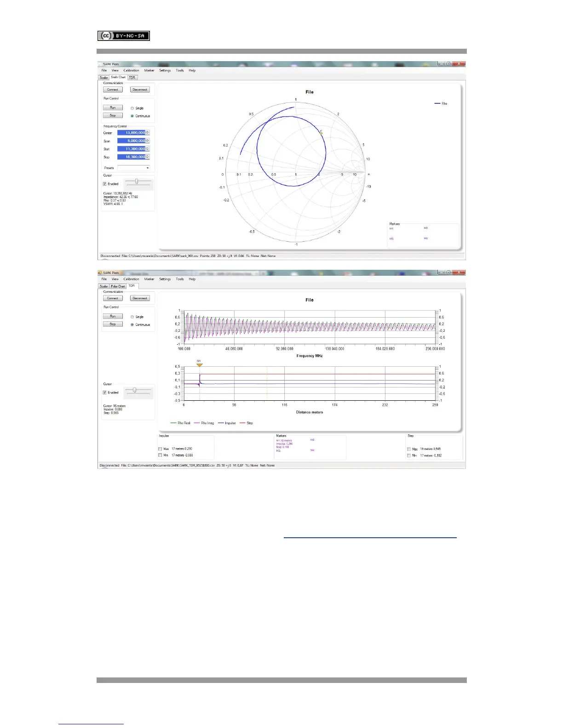563x728 pixels.
Task: Select Continuous run mode in the Smith Chart window
Action: coord(140,116)
